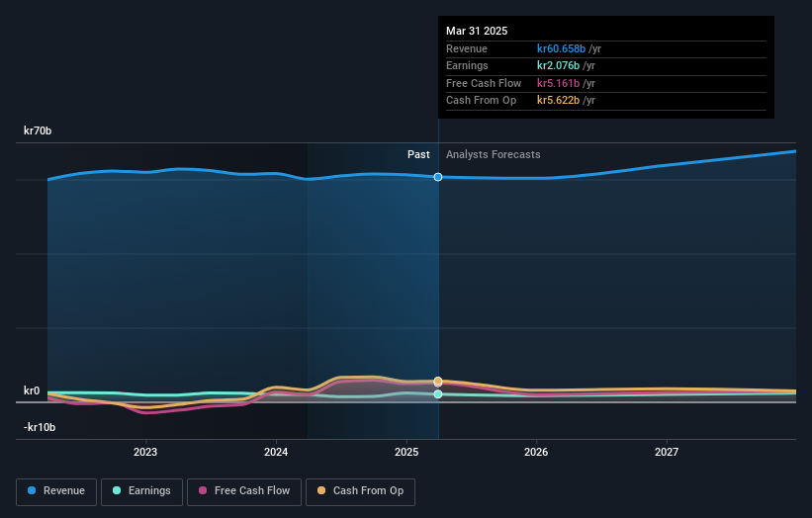This screenshot has width=812, height=518.
Task: Click the 2023 x-axis label
Action: pyautogui.click(x=145, y=453)
